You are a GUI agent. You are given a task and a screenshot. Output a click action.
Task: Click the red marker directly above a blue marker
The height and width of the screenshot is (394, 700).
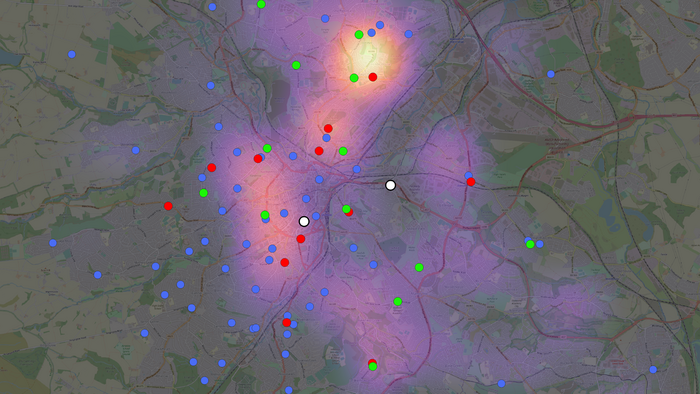click(x=328, y=129)
